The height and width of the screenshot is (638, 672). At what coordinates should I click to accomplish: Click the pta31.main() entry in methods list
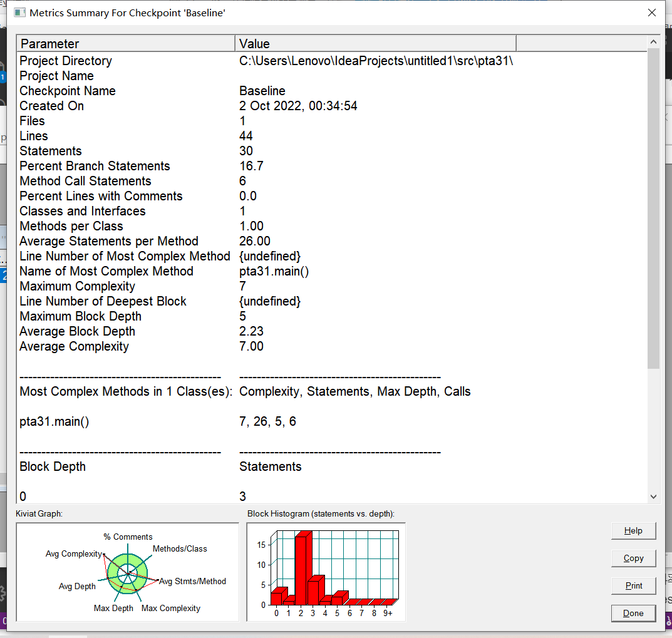(x=54, y=421)
